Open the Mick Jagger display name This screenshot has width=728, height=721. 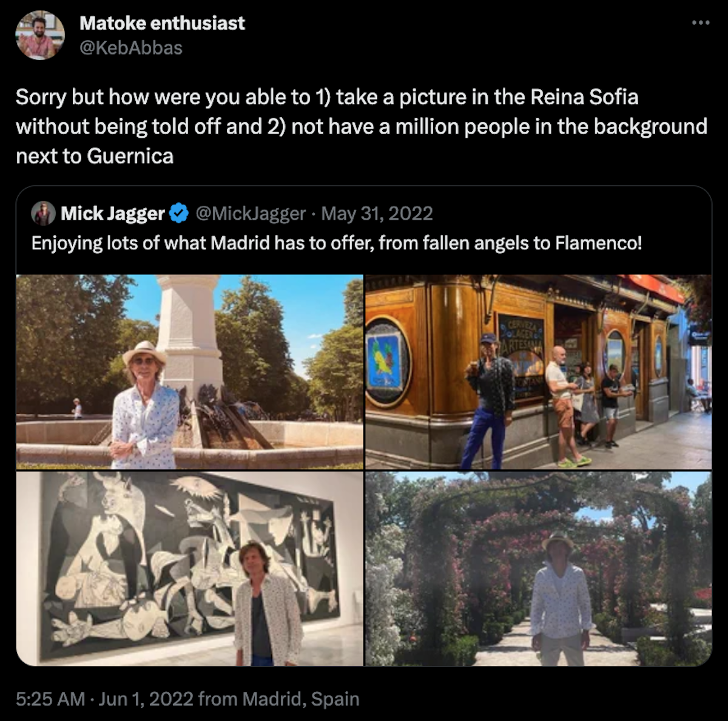113,214
